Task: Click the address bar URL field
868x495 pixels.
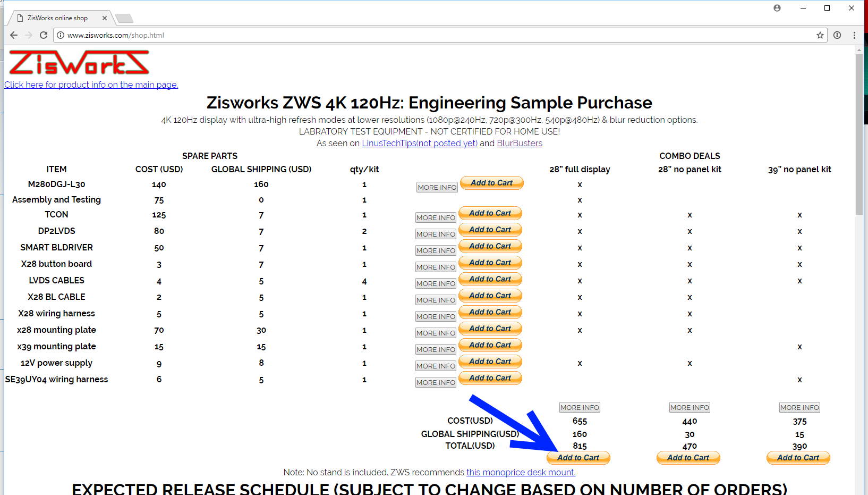Action: pos(425,35)
